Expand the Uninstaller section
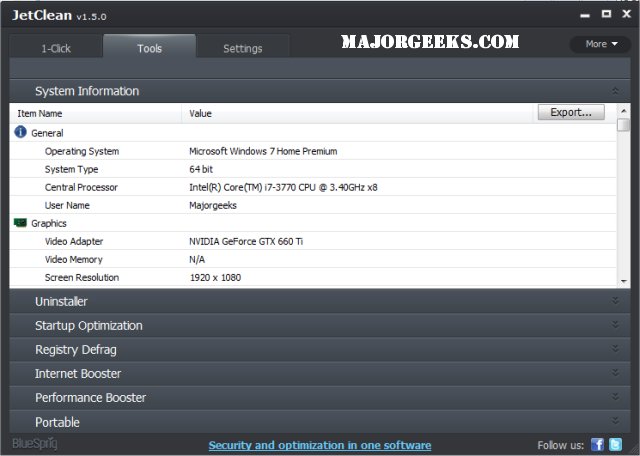 [616, 301]
